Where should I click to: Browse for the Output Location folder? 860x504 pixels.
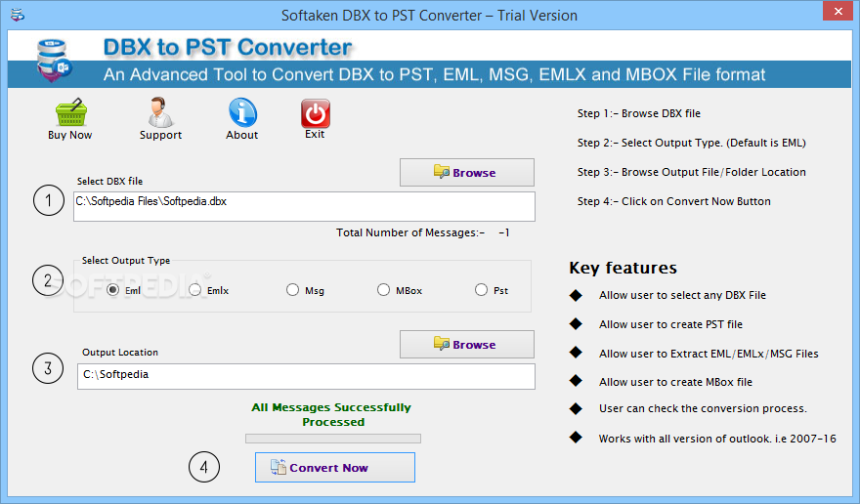point(467,345)
